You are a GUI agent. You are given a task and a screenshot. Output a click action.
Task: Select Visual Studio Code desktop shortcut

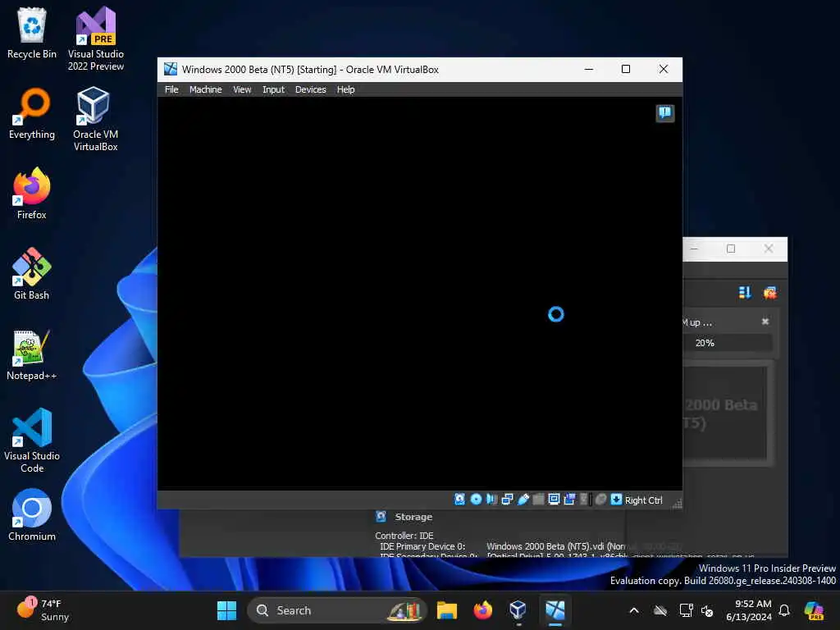click(32, 441)
